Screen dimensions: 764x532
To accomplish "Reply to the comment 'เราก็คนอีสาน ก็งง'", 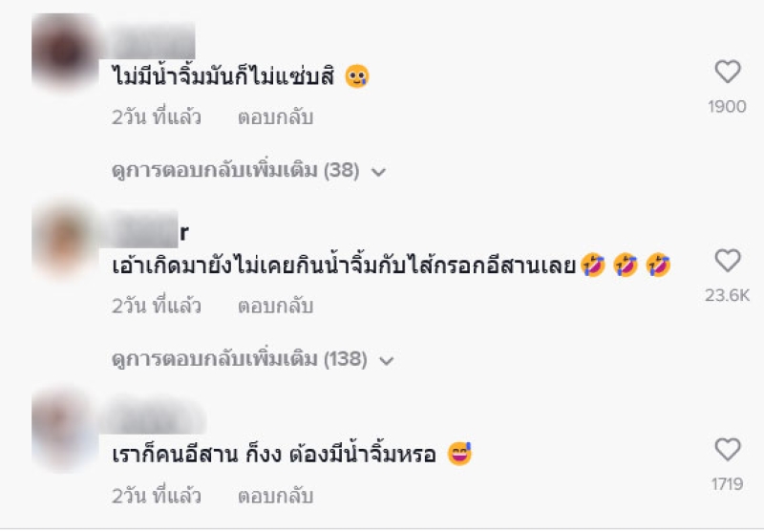I will [x=275, y=496].
